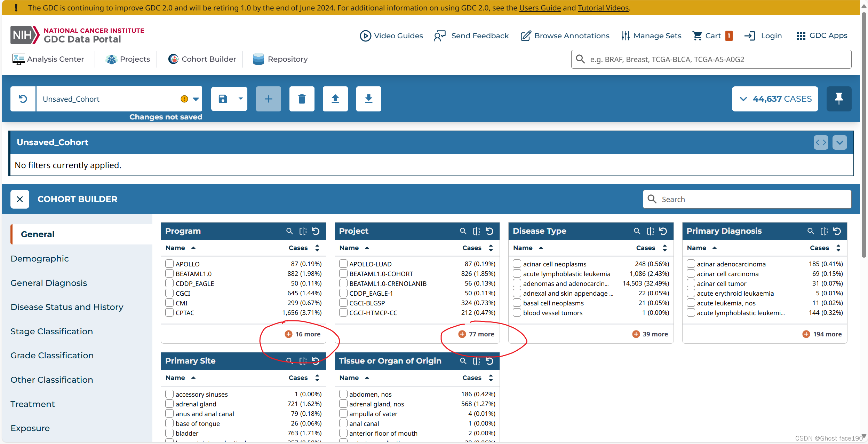Open the shopping Cart

click(x=712, y=36)
